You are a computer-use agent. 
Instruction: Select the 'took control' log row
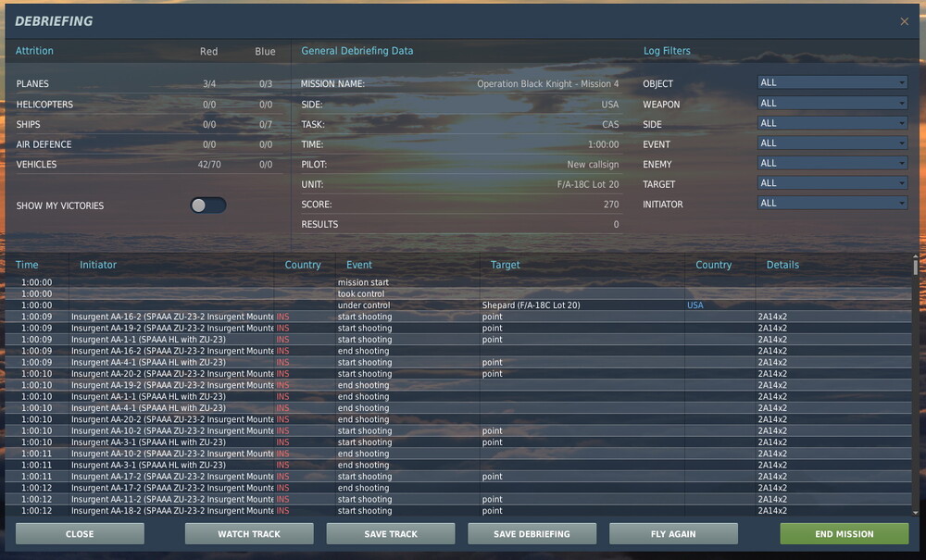coord(457,293)
